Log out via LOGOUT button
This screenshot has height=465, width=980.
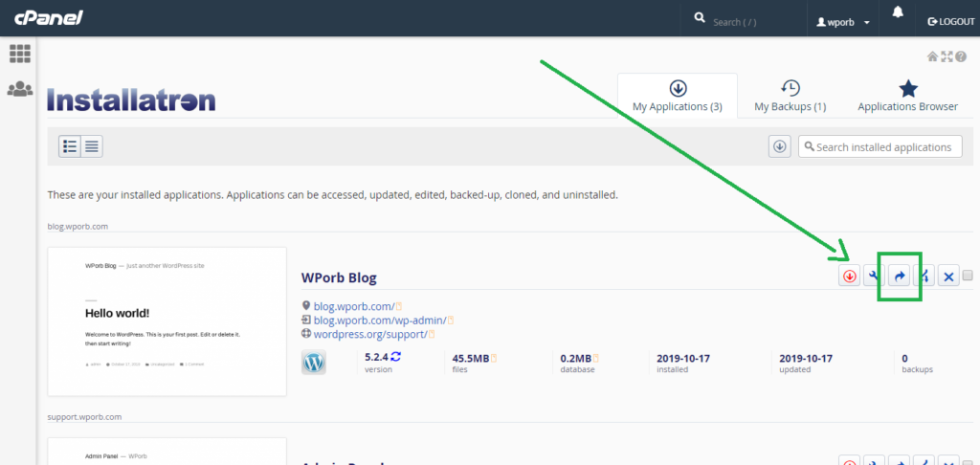[951, 22]
